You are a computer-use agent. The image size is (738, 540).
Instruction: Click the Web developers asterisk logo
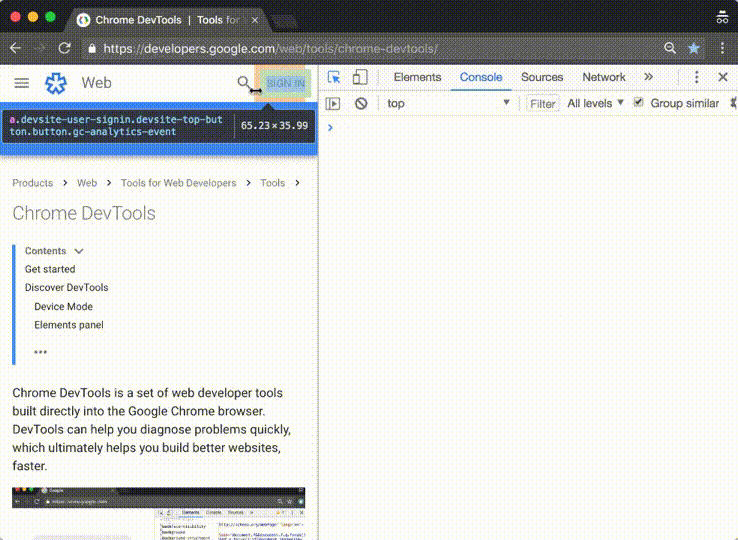point(56,83)
